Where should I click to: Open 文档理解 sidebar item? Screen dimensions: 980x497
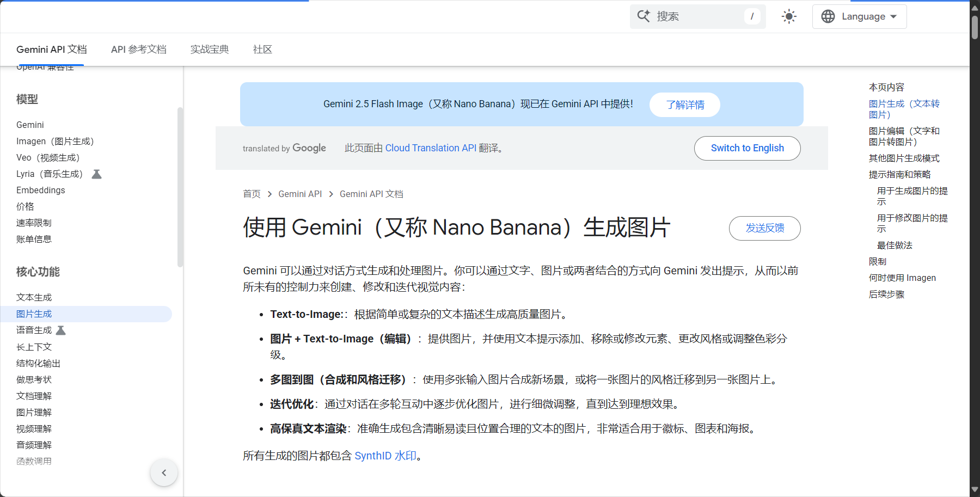pyautogui.click(x=34, y=396)
